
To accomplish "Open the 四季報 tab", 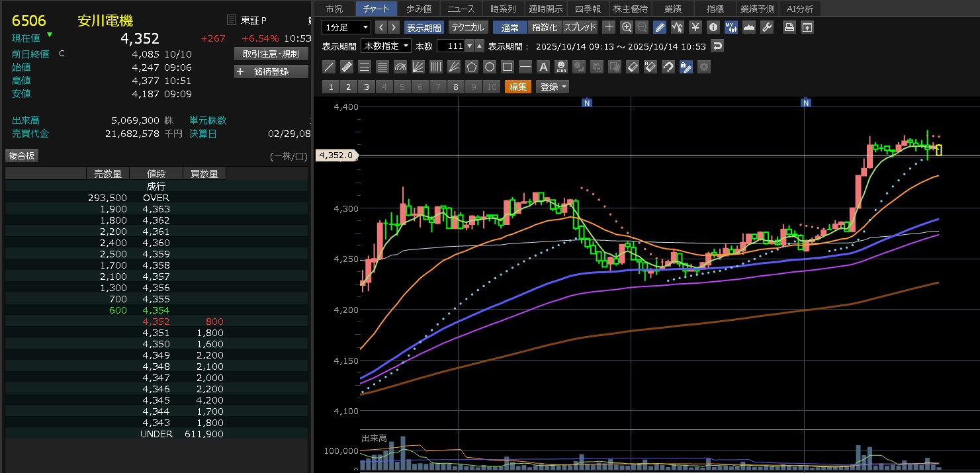I will [x=588, y=9].
